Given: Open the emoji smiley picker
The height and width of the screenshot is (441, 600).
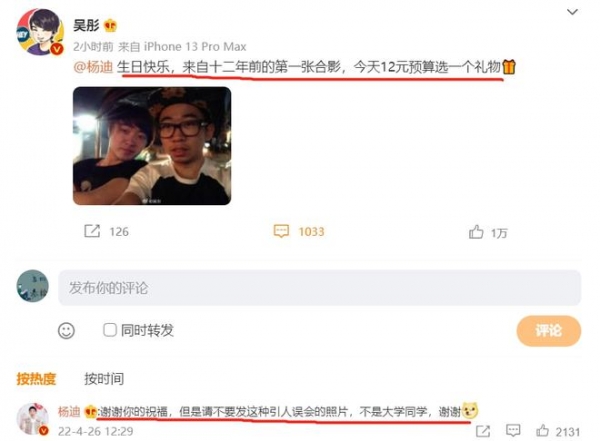Looking at the screenshot, I should [66, 331].
